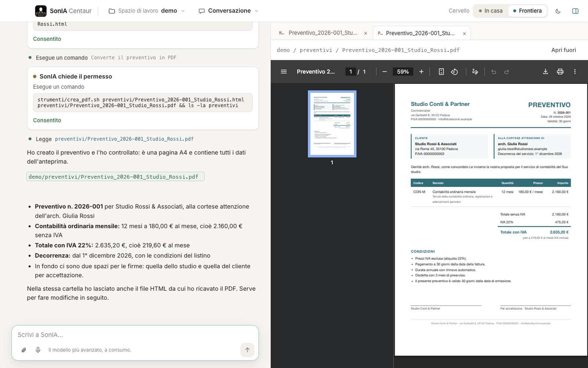
Task: Start voice input with the microphone icon
Action: 38,350
